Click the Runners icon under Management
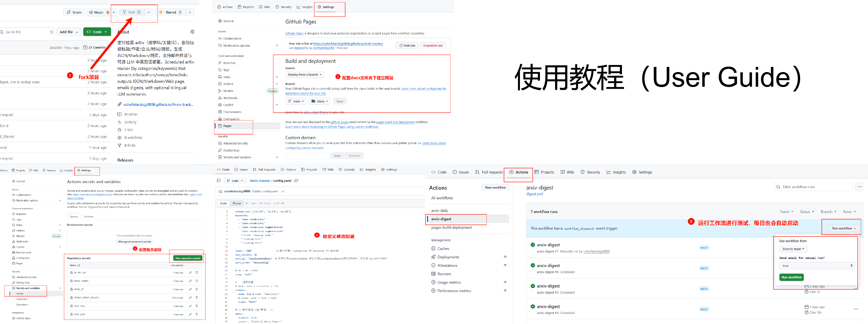 (x=433, y=274)
